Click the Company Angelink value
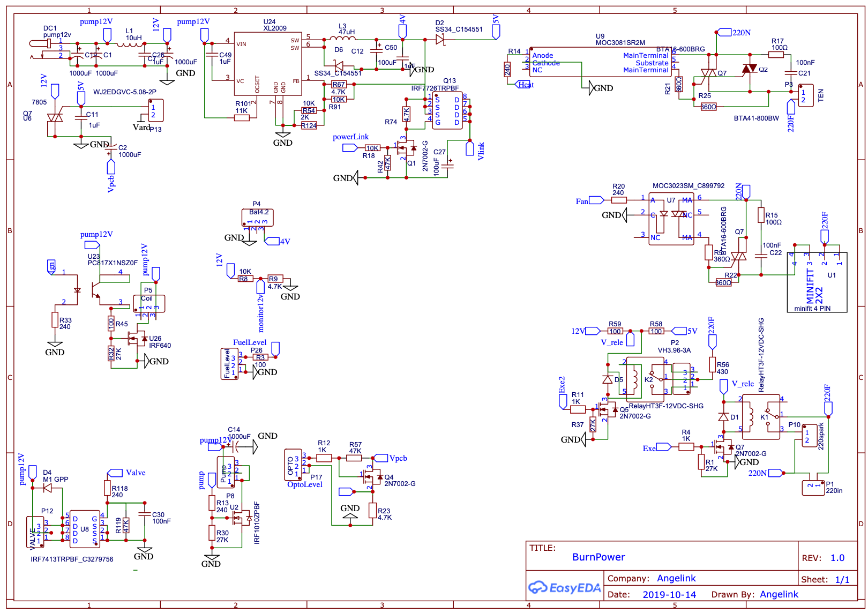 point(676,578)
